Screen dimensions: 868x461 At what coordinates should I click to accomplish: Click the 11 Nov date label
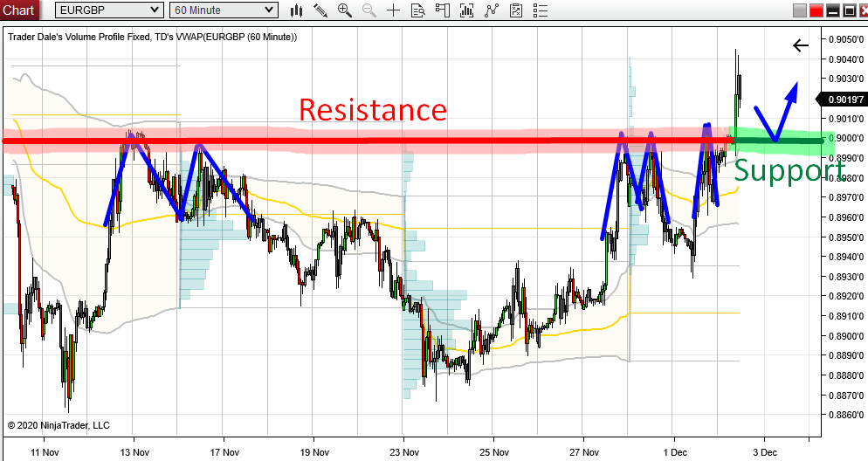[x=45, y=452]
